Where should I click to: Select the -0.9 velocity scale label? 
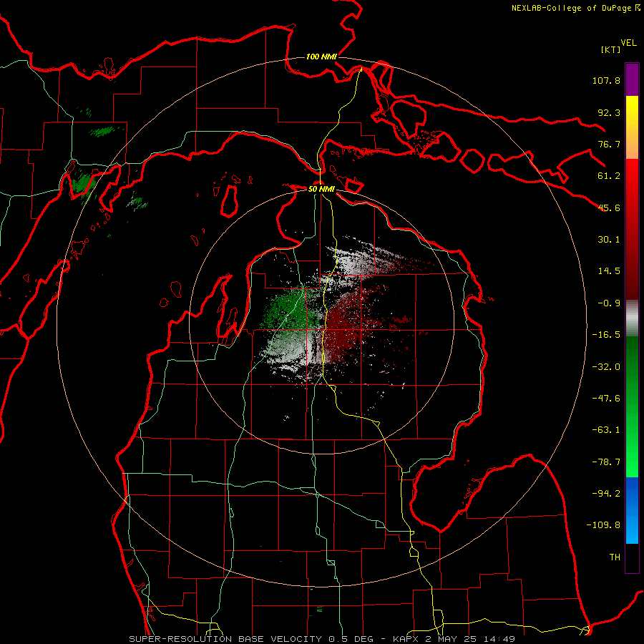tap(609, 303)
